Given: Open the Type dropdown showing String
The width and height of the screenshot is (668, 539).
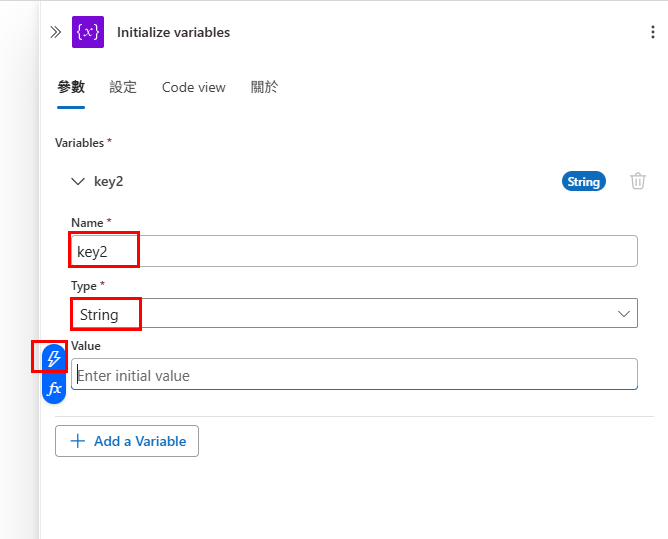Looking at the screenshot, I should pyautogui.click(x=354, y=313).
